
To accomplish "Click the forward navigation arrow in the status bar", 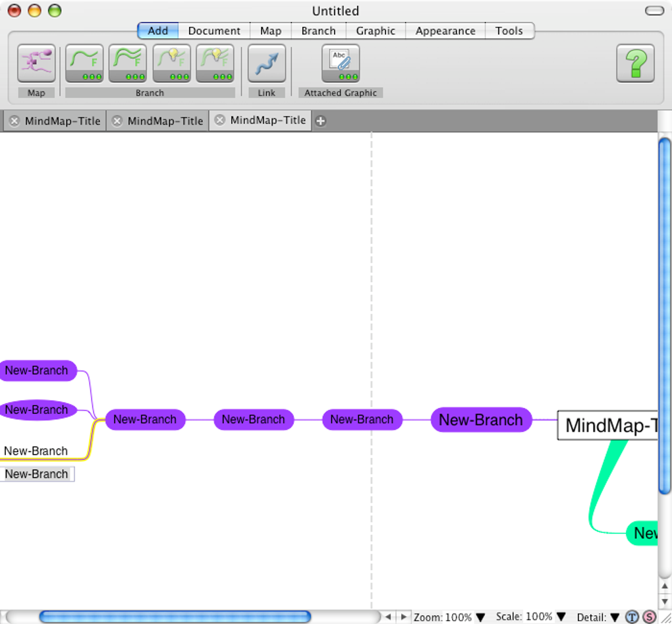I will coord(402,617).
